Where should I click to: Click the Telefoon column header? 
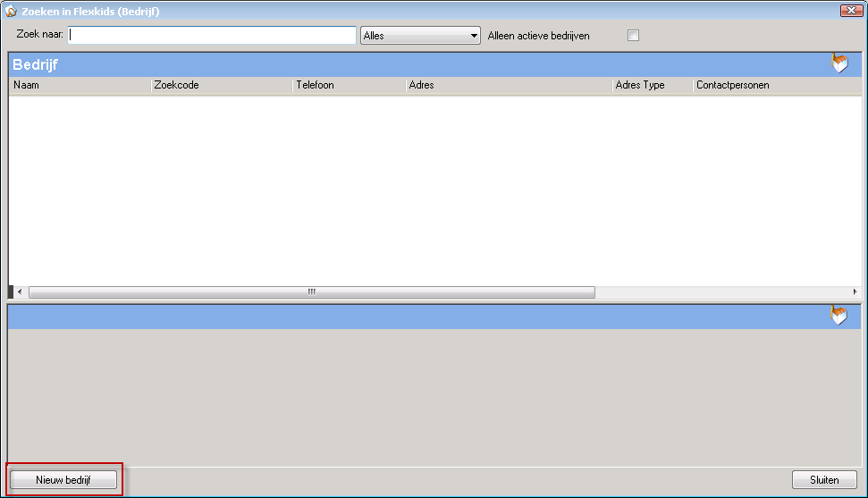pos(349,85)
